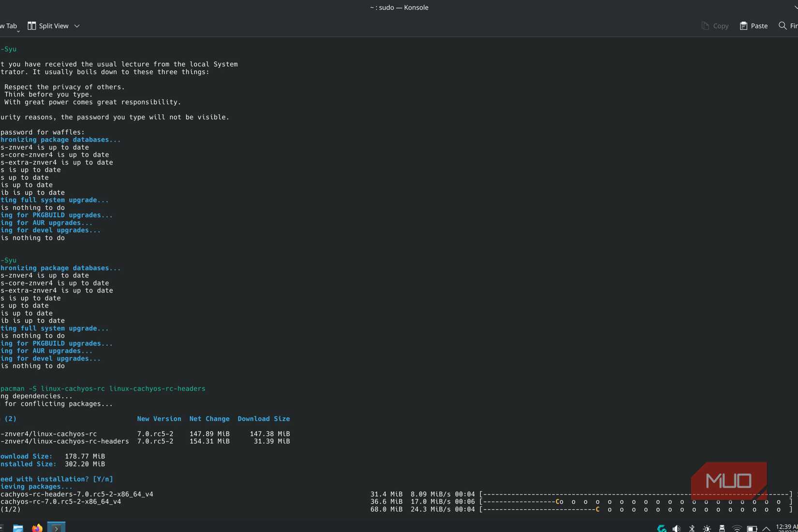The height and width of the screenshot is (532, 798).
Task: Click the '17.0 MiB/s' download speed
Action: [x=430, y=502]
